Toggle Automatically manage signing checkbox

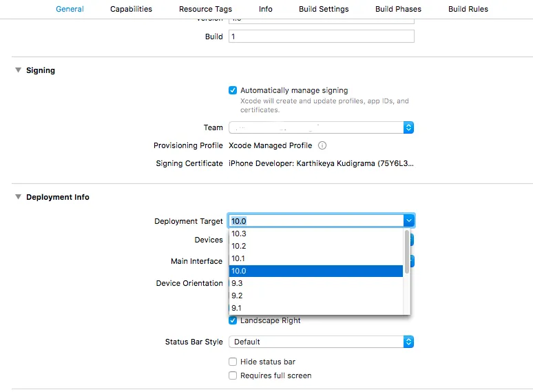point(233,90)
